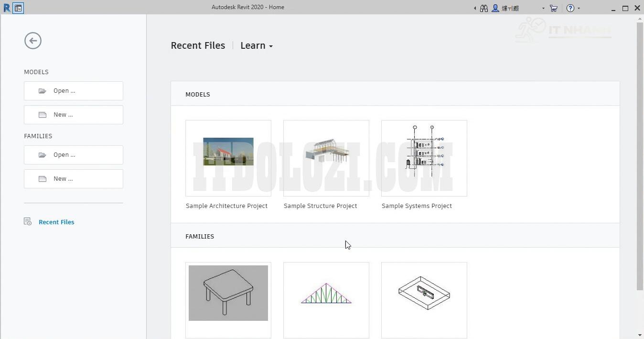Viewport: 644px width, 339px height.
Task: Click the Revit application logo icon
Action: point(6,8)
